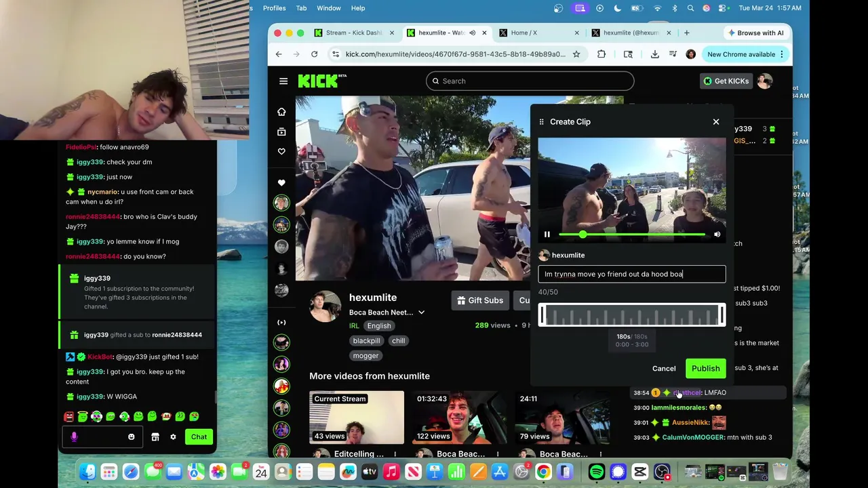The height and width of the screenshot is (488, 868).
Task: Open Chrome downloads icon
Action: pos(654,54)
